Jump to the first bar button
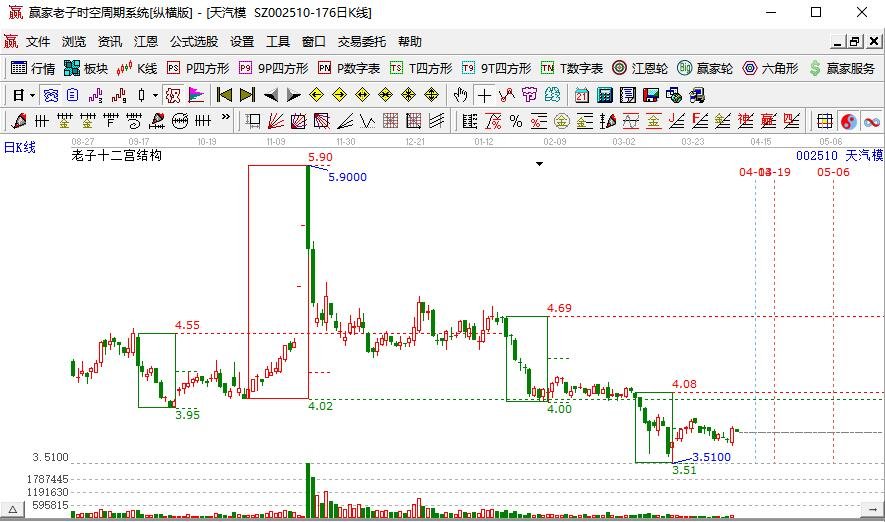This screenshot has height=522, width=885. pos(225,95)
